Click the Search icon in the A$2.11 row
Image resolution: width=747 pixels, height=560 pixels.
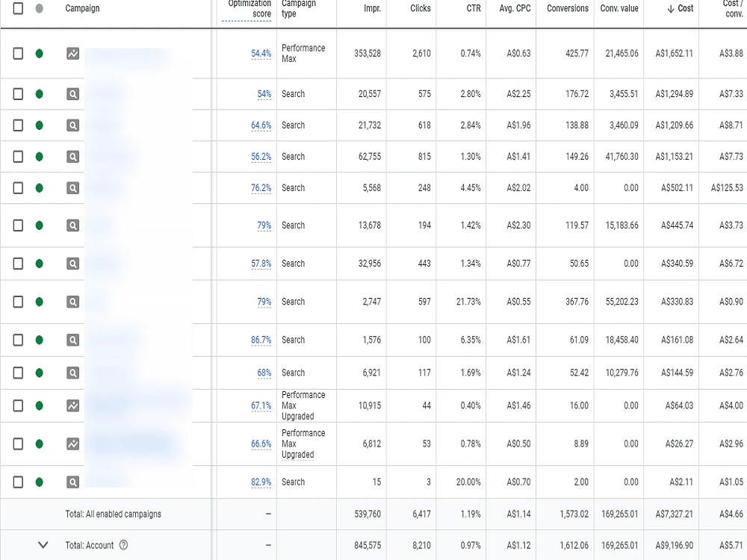73,482
